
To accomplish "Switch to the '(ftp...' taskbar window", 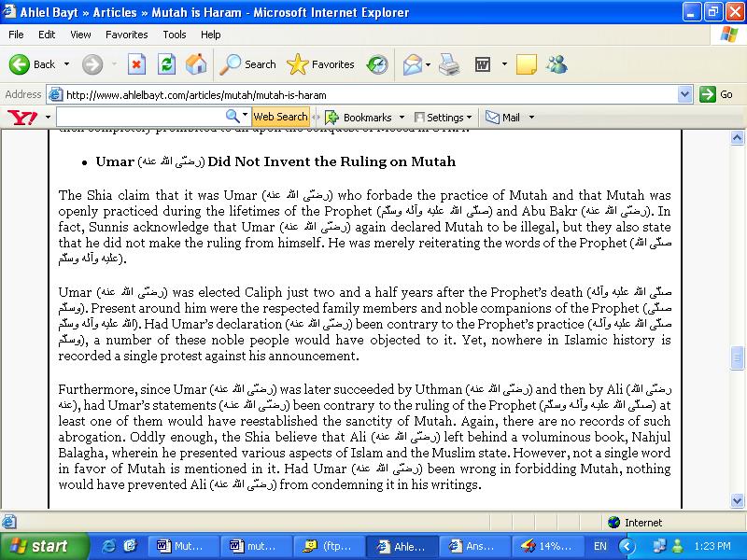I will point(329,546).
